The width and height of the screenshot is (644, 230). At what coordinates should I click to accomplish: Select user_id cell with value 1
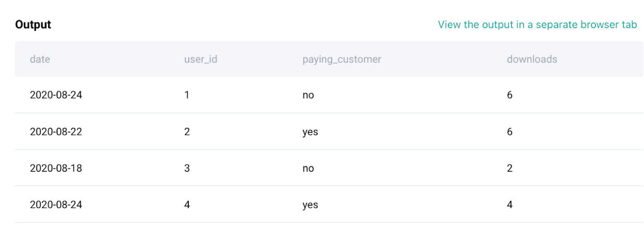(187, 95)
